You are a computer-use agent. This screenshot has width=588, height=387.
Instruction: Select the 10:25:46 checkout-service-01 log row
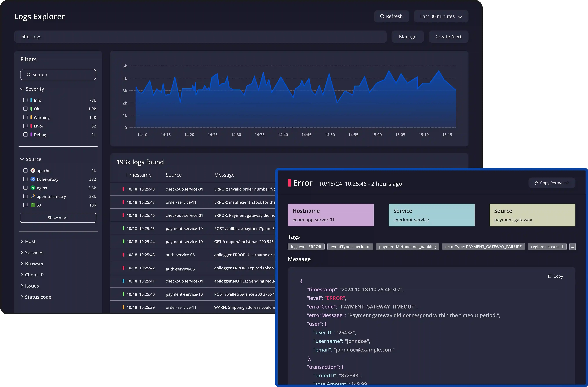193,215
